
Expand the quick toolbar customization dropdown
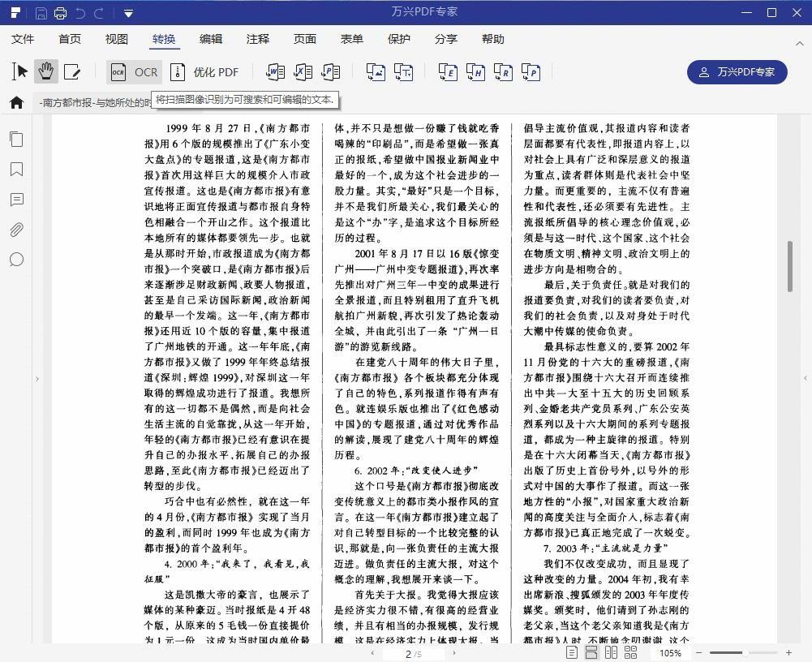click(127, 13)
